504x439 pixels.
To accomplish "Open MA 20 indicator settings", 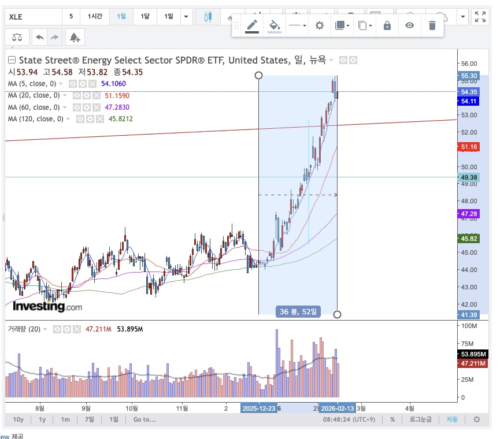I will click(87, 95).
